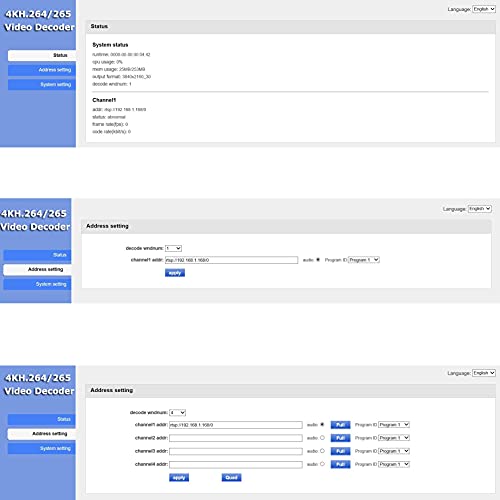Image resolution: width=500 pixels, height=500 pixels.
Task: Open Language dropdown in top status panel
Action: pos(484,9)
